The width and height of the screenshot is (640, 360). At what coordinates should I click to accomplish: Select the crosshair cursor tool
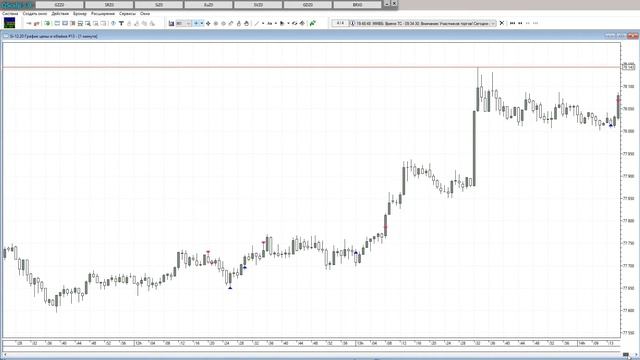196,24
